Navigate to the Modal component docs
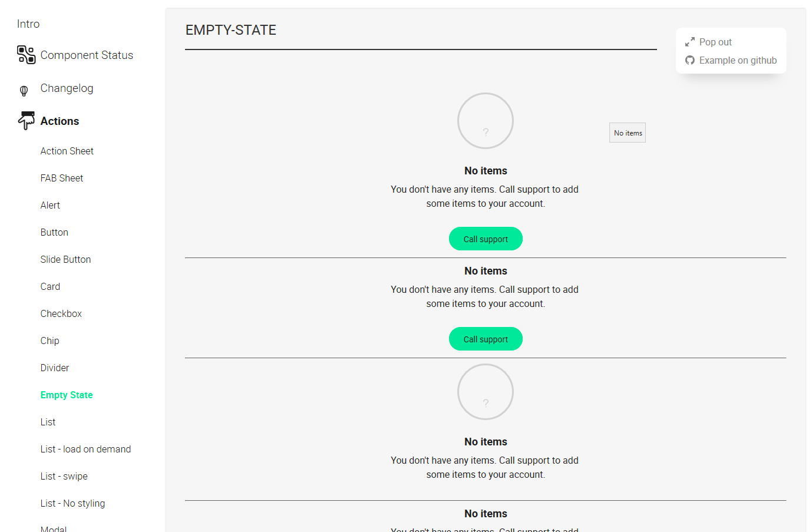Viewport: 812px width, 532px height. tap(53, 528)
